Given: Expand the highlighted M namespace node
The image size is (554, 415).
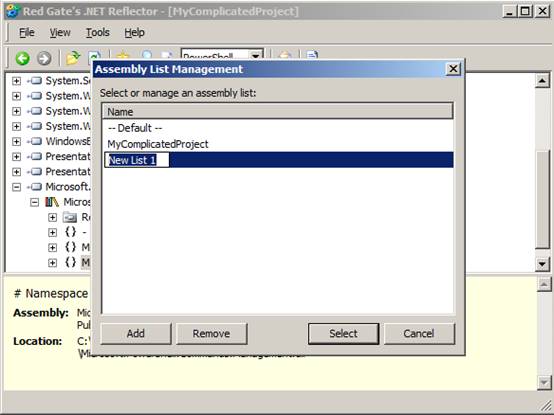Looking at the screenshot, I should (52, 262).
